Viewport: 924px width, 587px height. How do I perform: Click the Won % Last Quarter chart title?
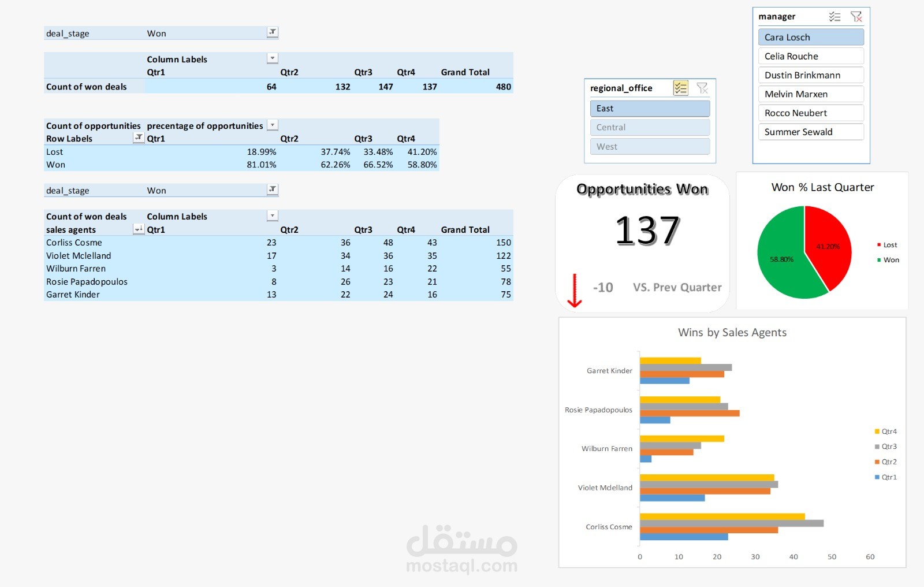tap(822, 187)
